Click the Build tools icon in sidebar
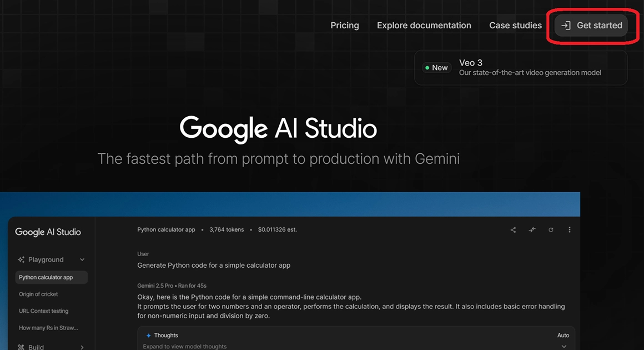The image size is (644, 350). pyautogui.click(x=21, y=347)
